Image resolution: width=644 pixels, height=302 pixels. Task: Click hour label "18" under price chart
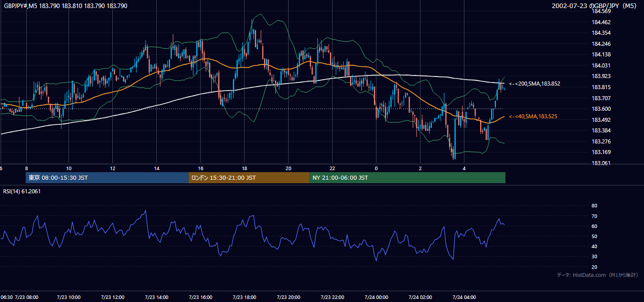(x=244, y=168)
